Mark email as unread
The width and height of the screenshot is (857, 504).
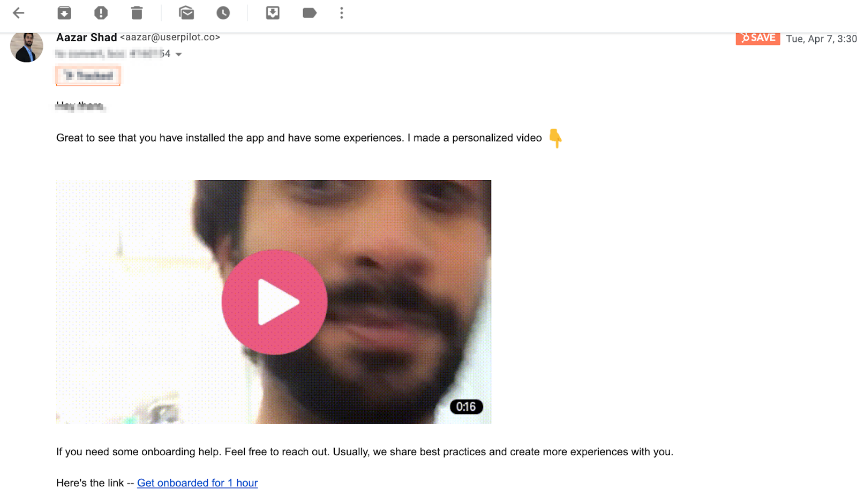pyautogui.click(x=186, y=13)
